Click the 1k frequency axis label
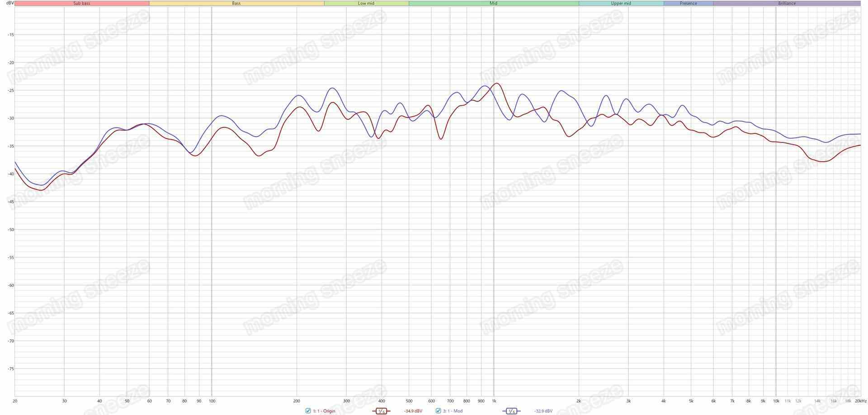Viewport: 868px width, 415px height. (x=494, y=401)
